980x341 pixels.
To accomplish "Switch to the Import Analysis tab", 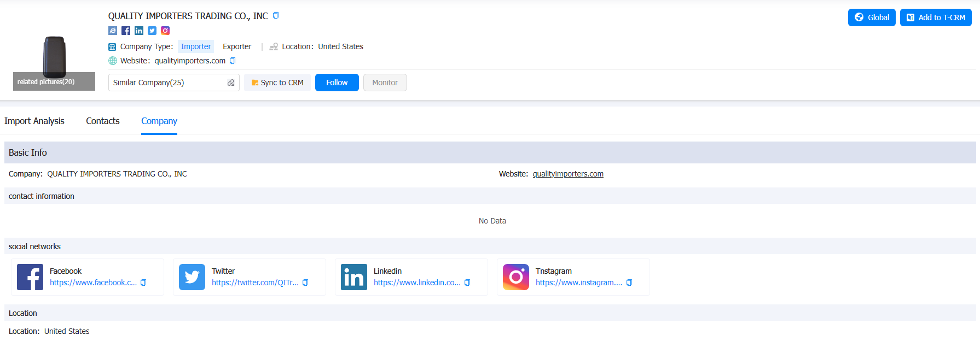I will click(x=34, y=121).
